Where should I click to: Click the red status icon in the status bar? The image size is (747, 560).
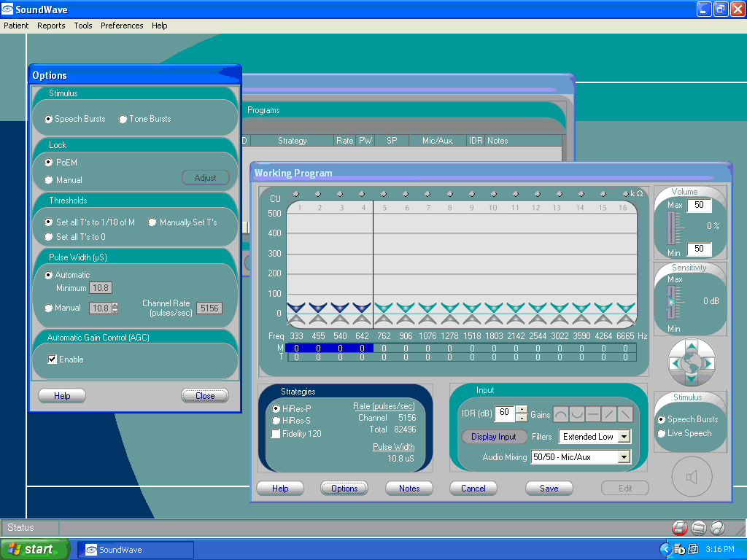[679, 528]
